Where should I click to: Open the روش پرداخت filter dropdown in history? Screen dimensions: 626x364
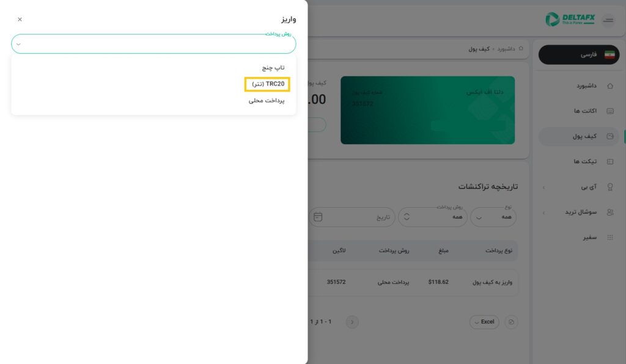433,217
